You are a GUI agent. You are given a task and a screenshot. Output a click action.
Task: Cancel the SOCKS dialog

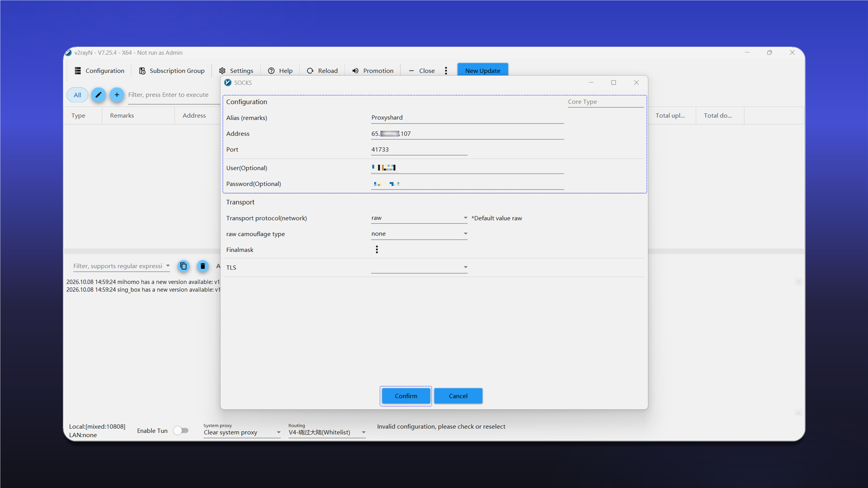coord(458,396)
